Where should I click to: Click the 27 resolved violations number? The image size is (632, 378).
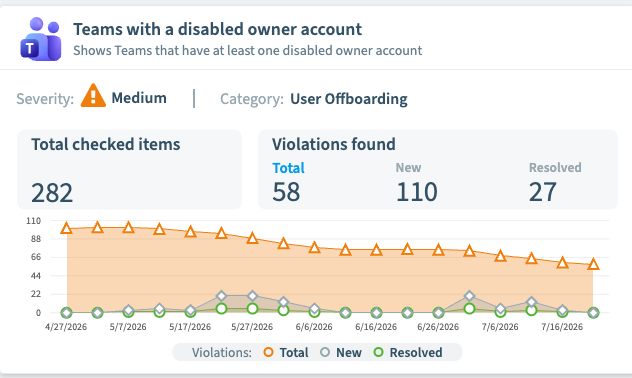click(x=543, y=192)
